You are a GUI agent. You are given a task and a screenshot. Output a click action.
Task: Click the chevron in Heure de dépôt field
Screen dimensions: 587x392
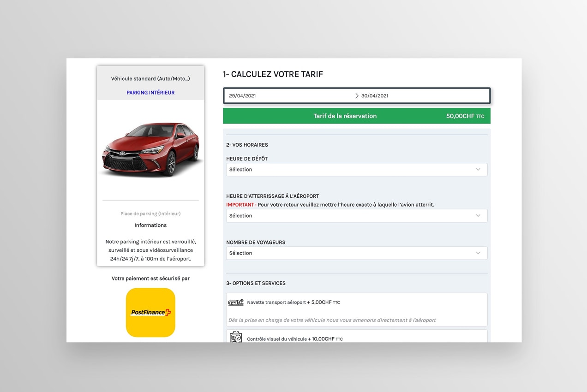point(478,169)
